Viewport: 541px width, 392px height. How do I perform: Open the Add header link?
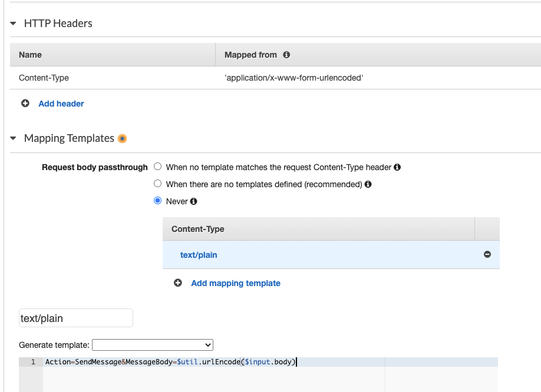[61, 103]
